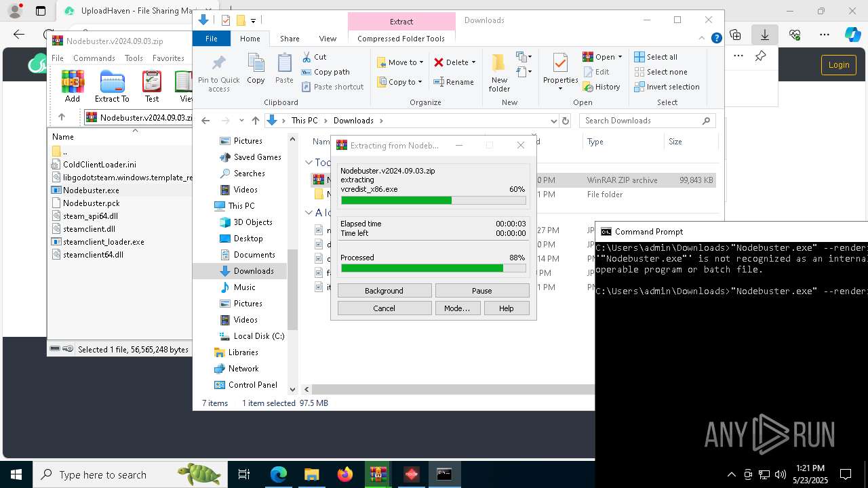Screen dimensions: 868x488
Task: Send extraction to Background
Action: [x=384, y=291]
